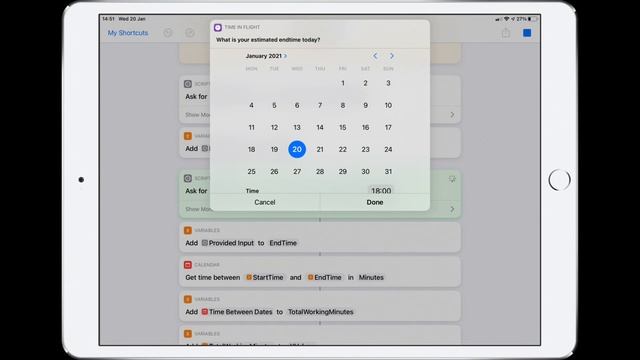Image resolution: width=640 pixels, height=360 pixels.
Task: Pick January 12 in the calendar
Action: 274,127
